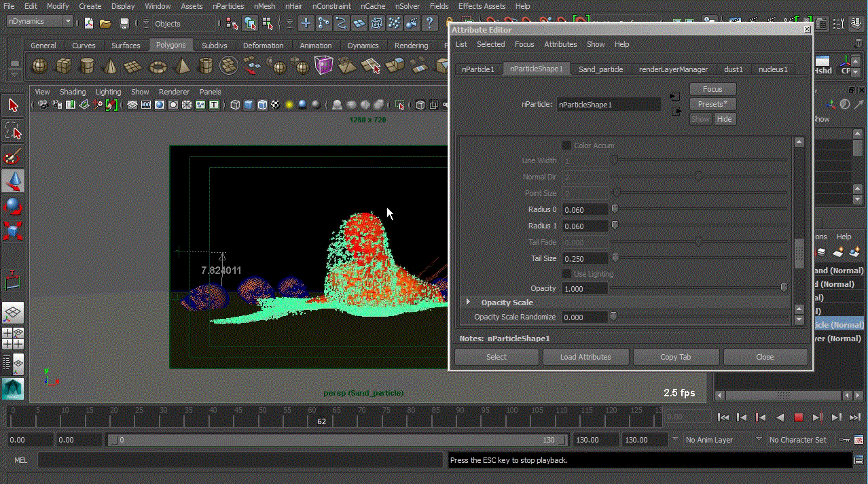Viewport: 868px width, 484px height.
Task: Create a polygon cone from shelf
Action: click(x=111, y=66)
